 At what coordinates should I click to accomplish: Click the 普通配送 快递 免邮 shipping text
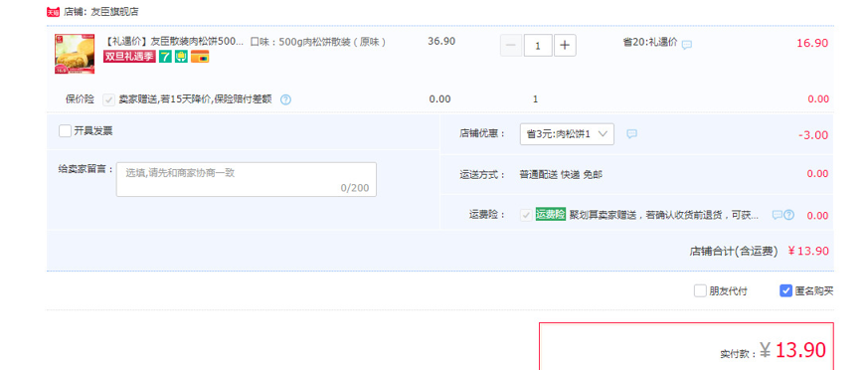(561, 175)
